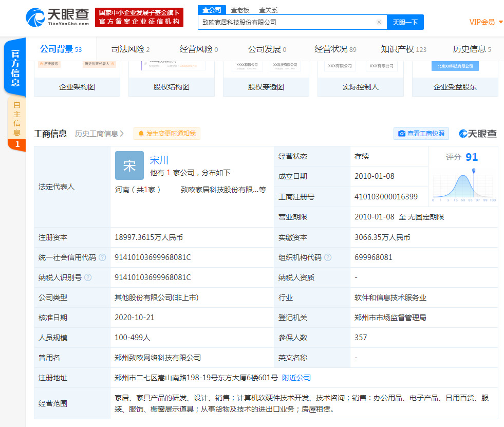This screenshot has width=504, height=427.
Task: Expand 历史工商信息 link
Action: 99,134
